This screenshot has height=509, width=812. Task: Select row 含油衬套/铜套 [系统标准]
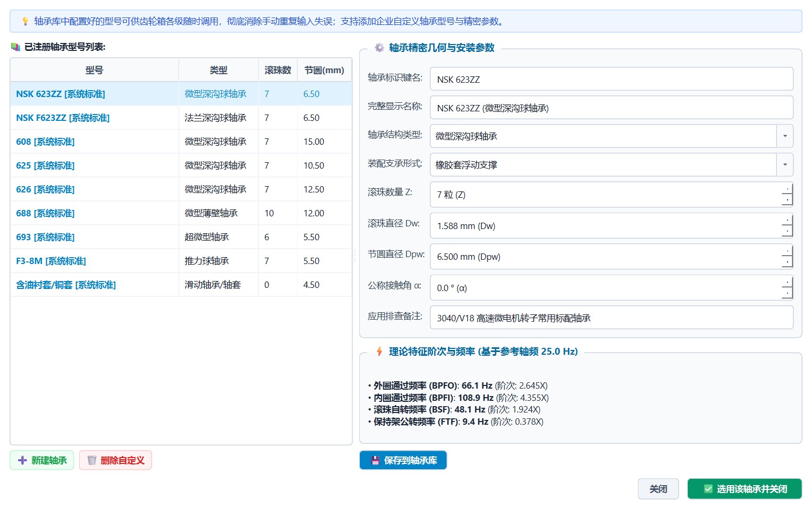tap(181, 285)
